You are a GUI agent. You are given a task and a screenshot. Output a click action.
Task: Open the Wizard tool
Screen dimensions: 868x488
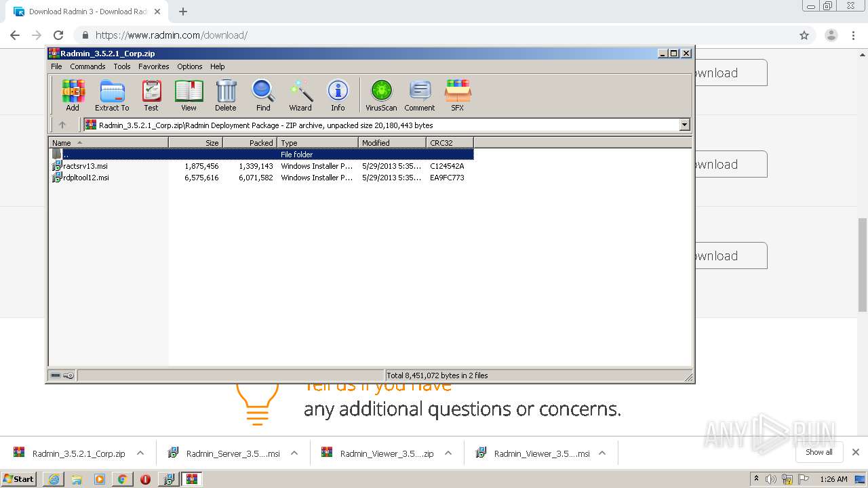[x=300, y=95]
